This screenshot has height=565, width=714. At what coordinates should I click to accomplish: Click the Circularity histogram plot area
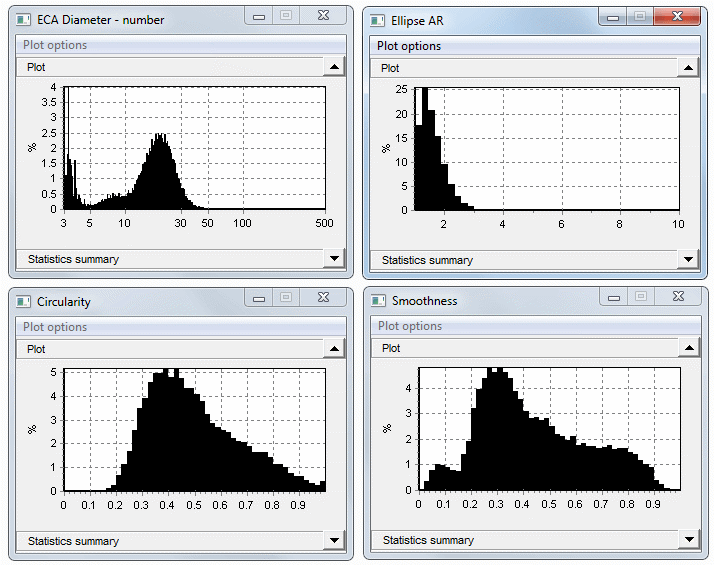pos(194,430)
